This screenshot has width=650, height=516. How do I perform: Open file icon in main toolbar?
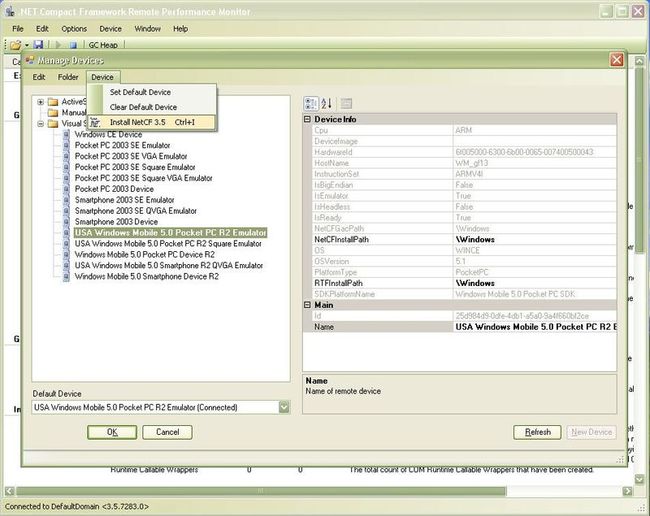(15, 45)
